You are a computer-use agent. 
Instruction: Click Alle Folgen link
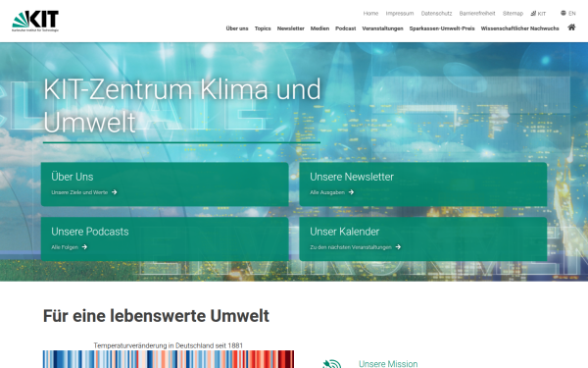[65, 247]
